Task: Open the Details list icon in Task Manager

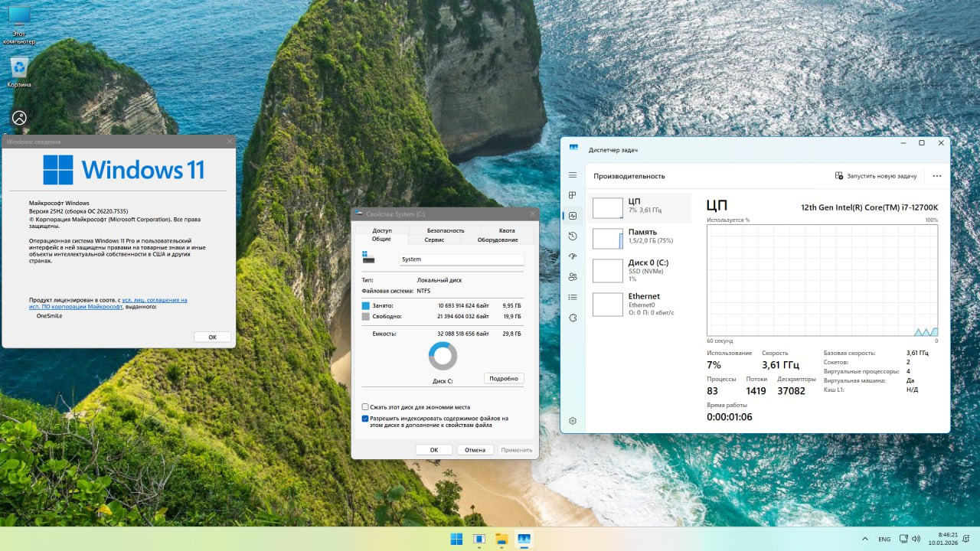Action: pyautogui.click(x=573, y=297)
